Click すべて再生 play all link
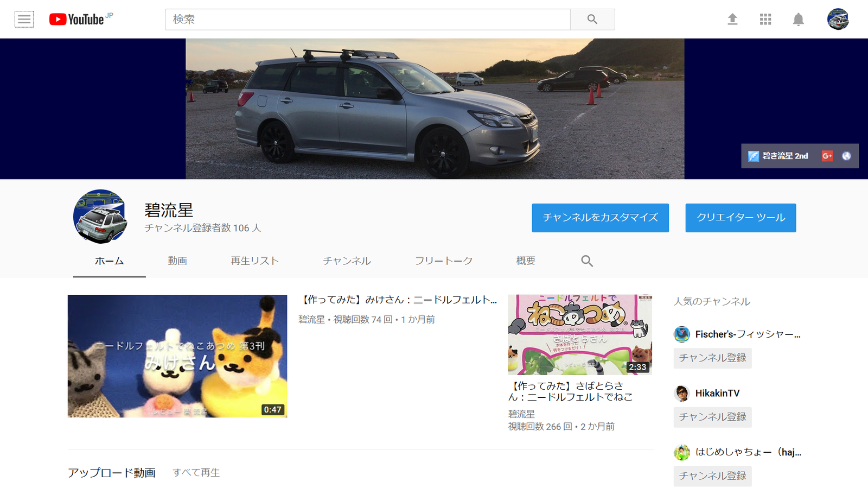 coord(196,473)
